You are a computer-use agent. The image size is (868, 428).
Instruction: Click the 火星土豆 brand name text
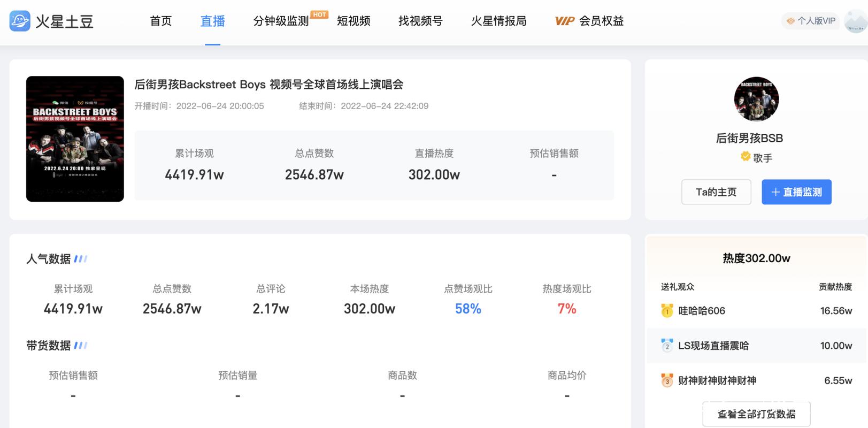pyautogui.click(x=65, y=21)
